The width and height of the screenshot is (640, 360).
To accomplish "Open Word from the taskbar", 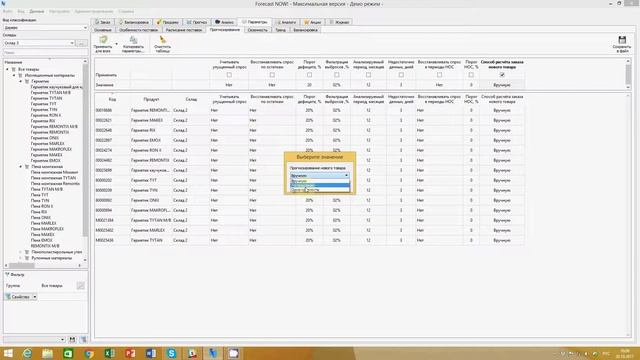I will click(151, 353).
